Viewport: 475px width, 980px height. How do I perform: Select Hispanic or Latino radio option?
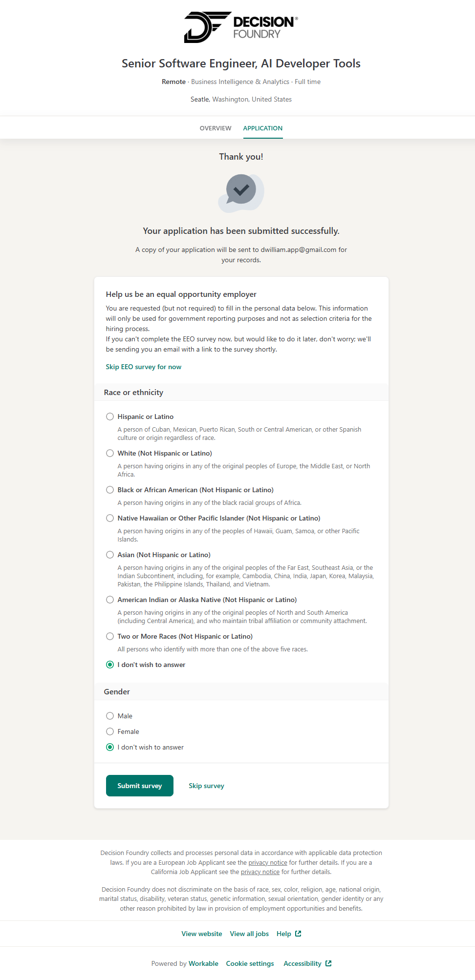(x=110, y=417)
